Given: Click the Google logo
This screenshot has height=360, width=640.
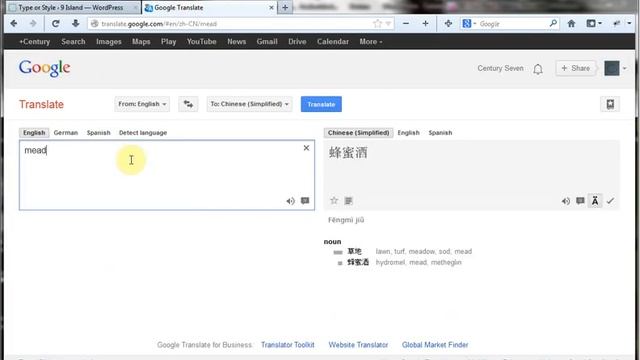Looking at the screenshot, I should point(44,68).
